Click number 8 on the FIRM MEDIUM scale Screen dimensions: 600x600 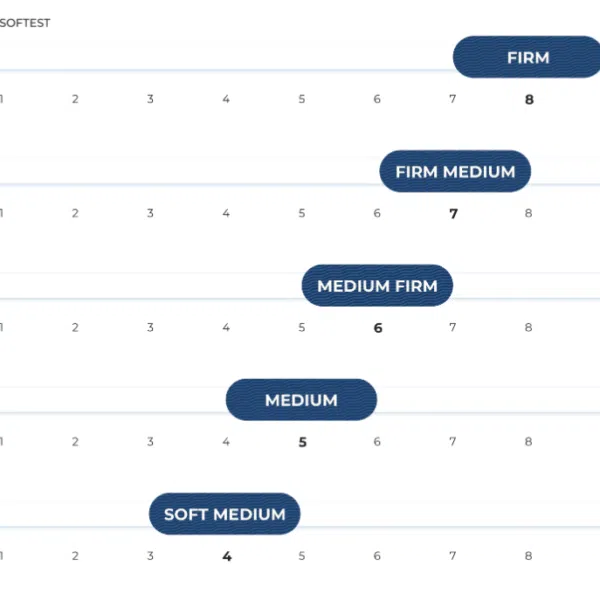[x=528, y=213]
